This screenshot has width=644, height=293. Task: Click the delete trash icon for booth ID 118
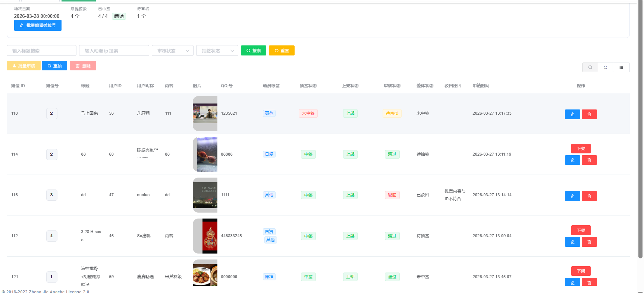pos(589,114)
